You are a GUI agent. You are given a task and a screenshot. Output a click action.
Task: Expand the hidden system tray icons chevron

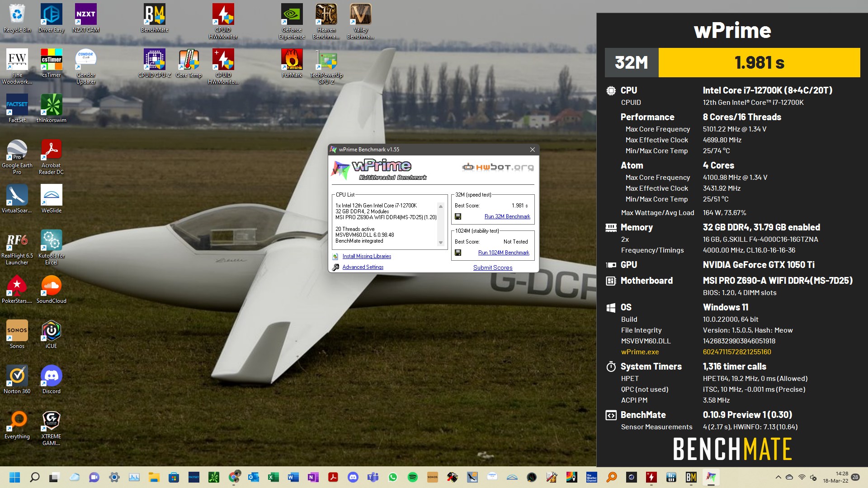click(778, 477)
